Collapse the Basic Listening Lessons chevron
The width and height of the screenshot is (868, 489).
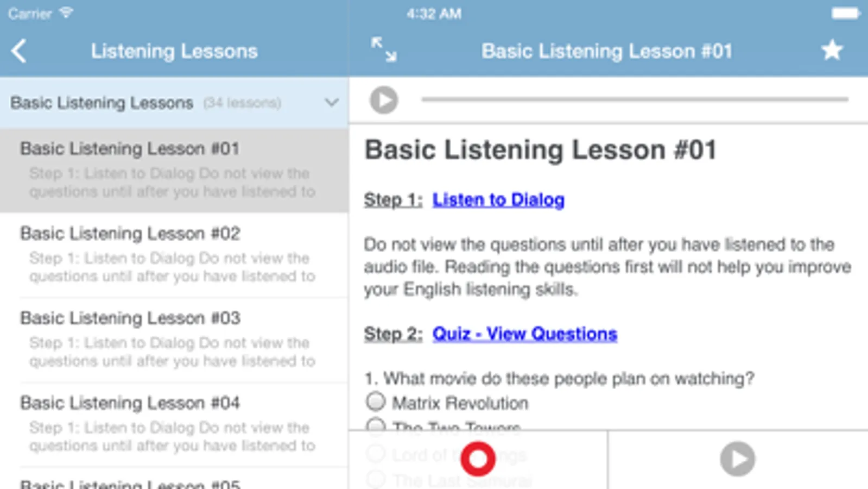[x=331, y=102]
